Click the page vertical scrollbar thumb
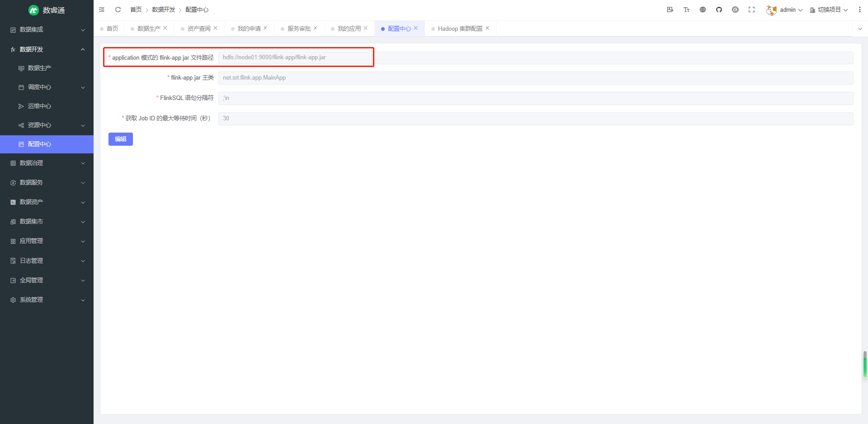Viewport: 868px width, 424px height. coord(865,364)
